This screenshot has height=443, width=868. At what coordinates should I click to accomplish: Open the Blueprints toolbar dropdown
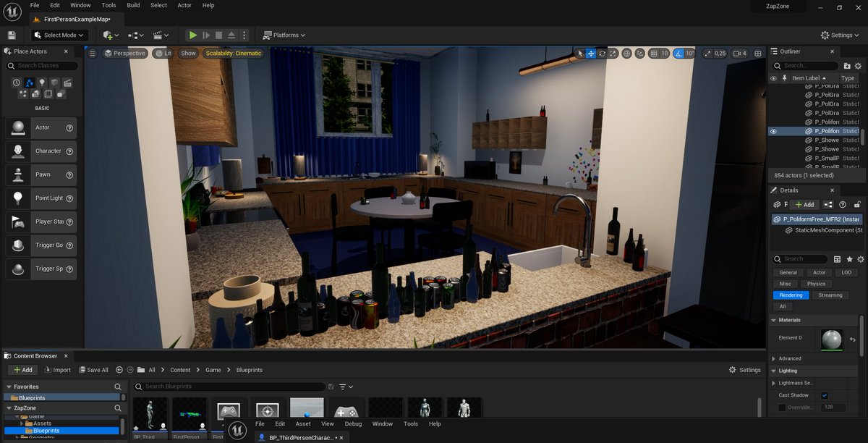[135, 35]
